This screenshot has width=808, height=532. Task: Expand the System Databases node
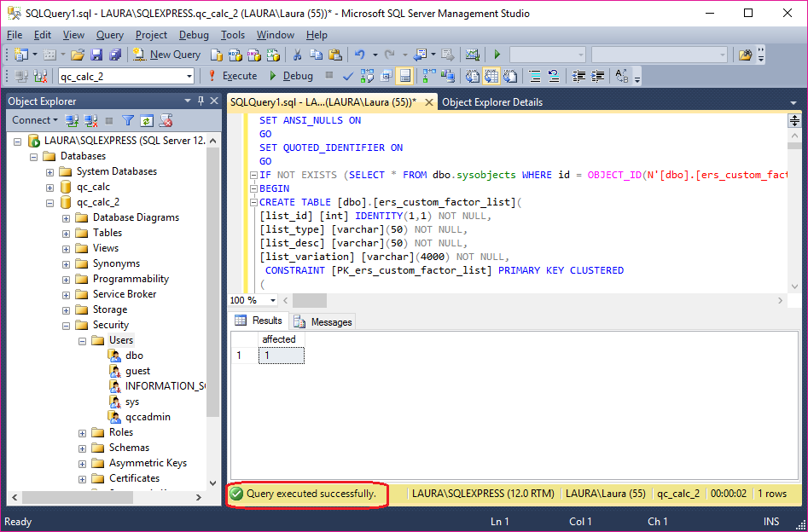[x=50, y=172]
